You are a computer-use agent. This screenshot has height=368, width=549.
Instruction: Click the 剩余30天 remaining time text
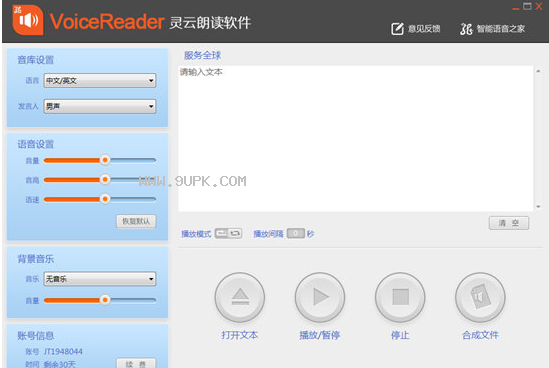60,364
